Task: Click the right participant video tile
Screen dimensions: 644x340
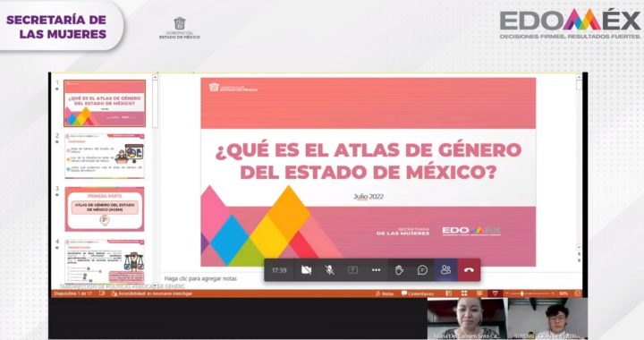Action: click(548, 319)
